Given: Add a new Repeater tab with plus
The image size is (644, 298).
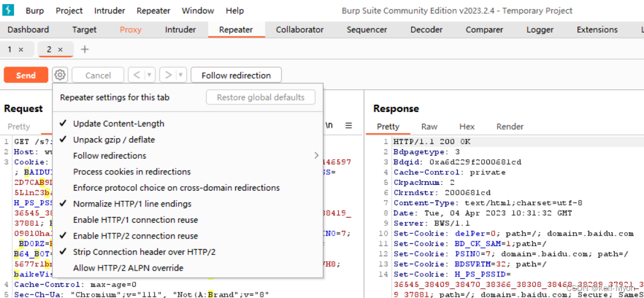Looking at the screenshot, I should [x=85, y=50].
